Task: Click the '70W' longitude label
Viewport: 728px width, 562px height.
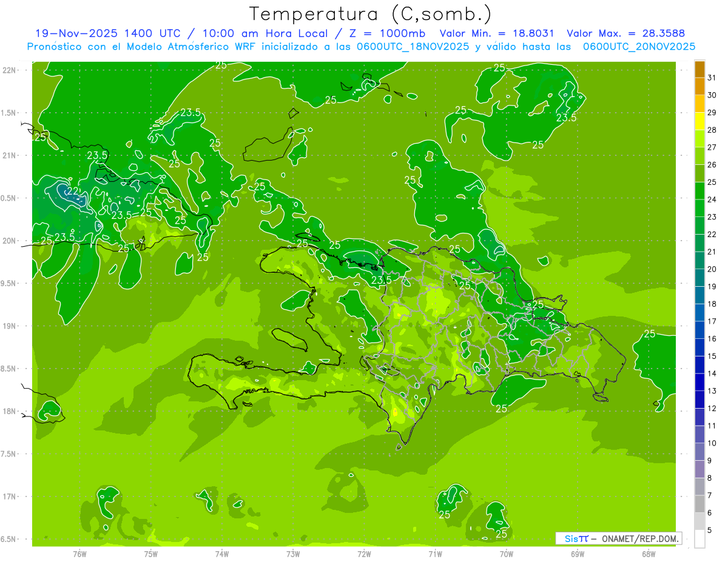Action: pyautogui.click(x=507, y=554)
